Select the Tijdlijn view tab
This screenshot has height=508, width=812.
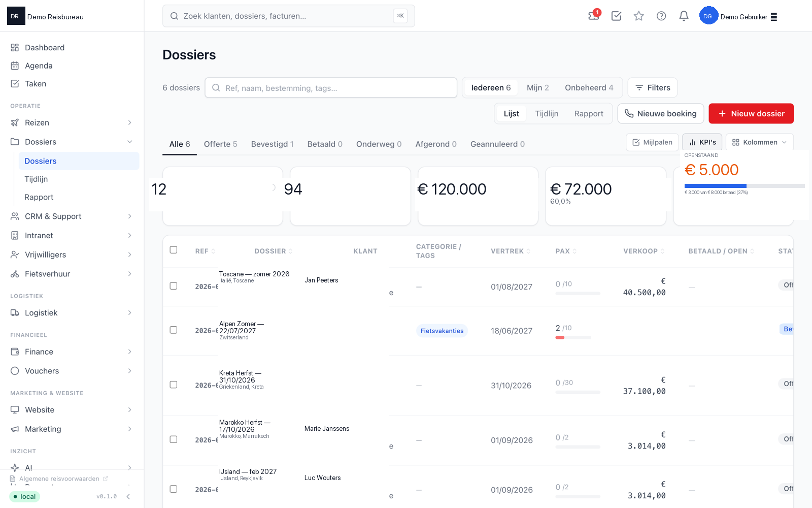click(x=547, y=114)
